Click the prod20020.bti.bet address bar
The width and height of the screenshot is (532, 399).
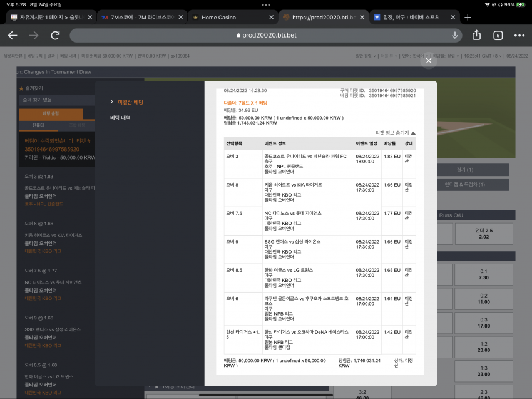coord(265,35)
